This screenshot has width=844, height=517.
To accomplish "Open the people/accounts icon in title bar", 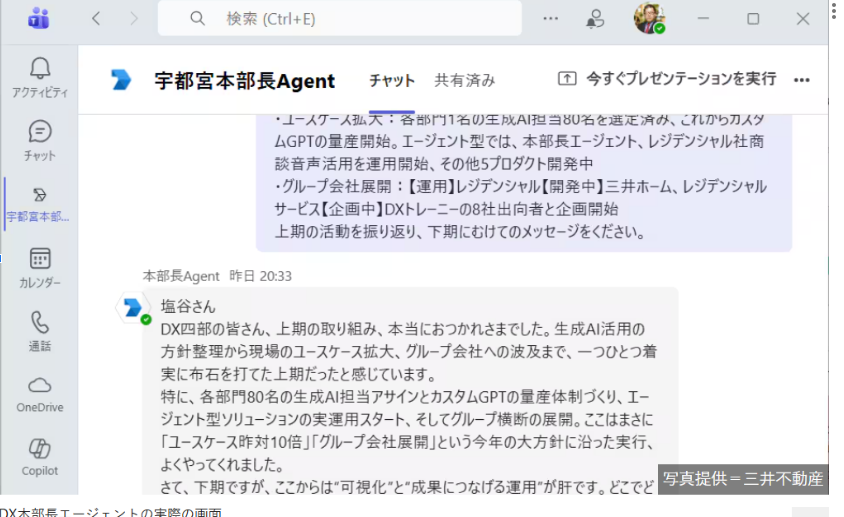I will (596, 18).
